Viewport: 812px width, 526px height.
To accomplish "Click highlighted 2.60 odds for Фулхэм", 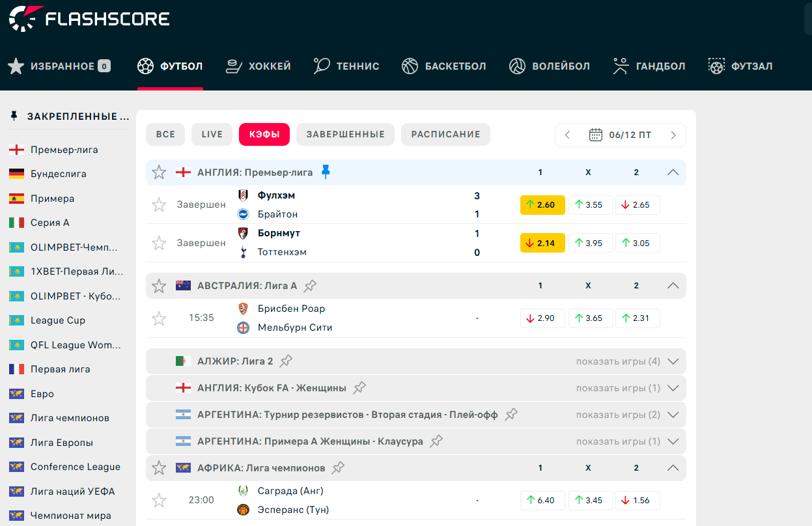I will coord(542,205).
